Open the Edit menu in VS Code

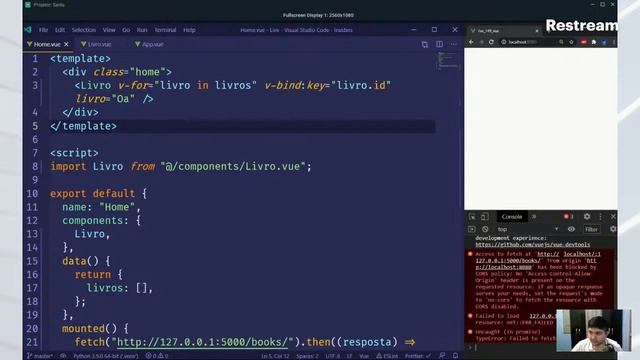pos(60,30)
